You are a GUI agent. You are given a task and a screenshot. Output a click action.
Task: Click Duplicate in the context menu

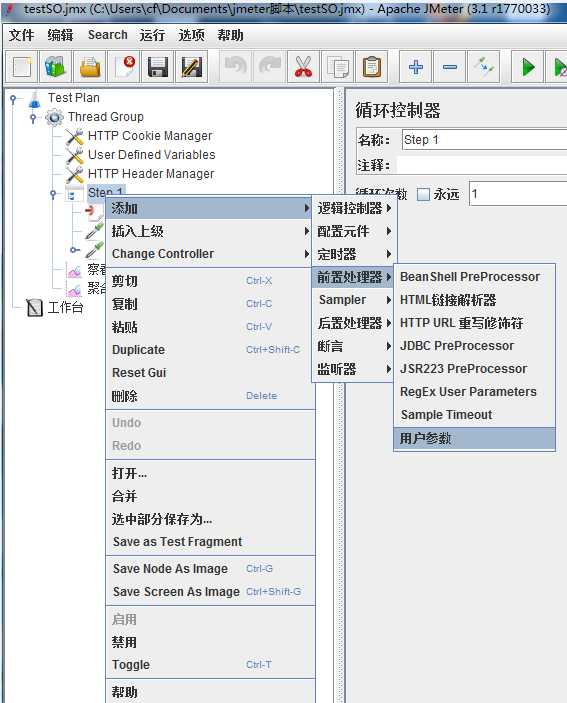pos(211,350)
